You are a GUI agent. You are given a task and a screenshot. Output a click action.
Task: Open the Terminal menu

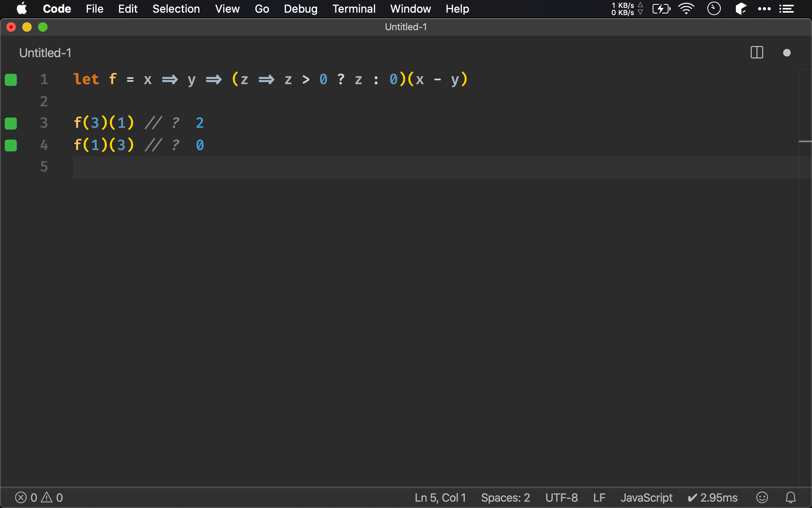pyautogui.click(x=354, y=9)
